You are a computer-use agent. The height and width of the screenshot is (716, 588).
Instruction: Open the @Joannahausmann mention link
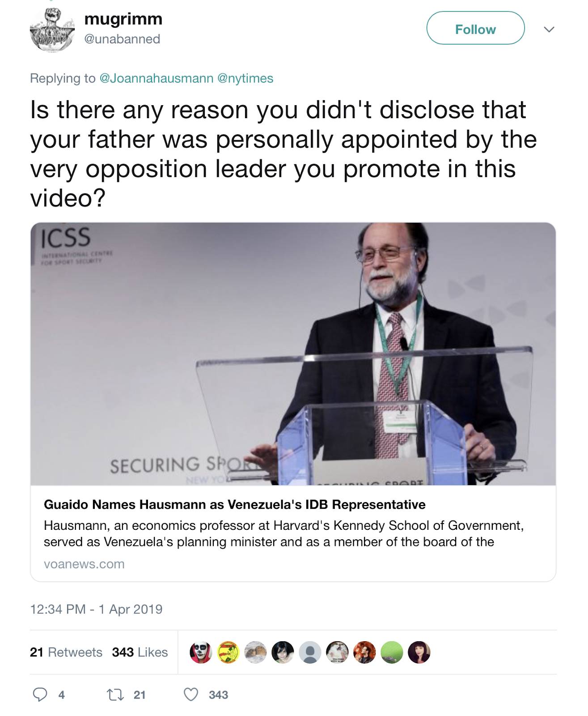156,78
